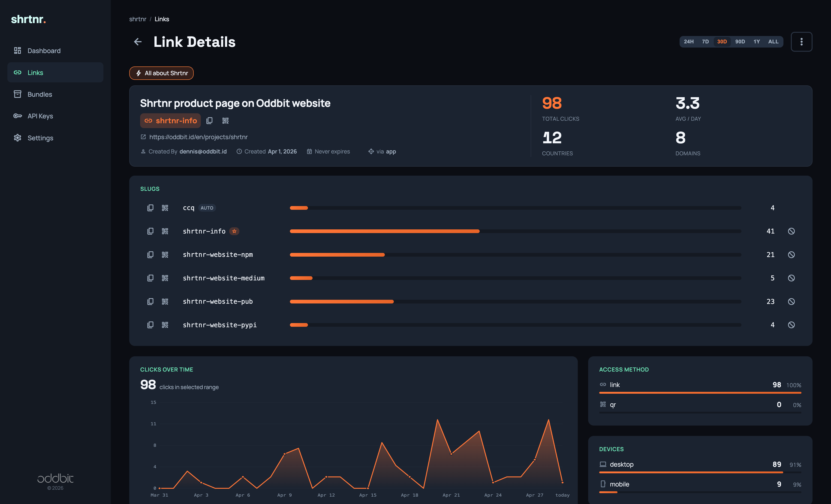Click the orange shrtnr-info slug chip

pyautogui.click(x=170, y=121)
